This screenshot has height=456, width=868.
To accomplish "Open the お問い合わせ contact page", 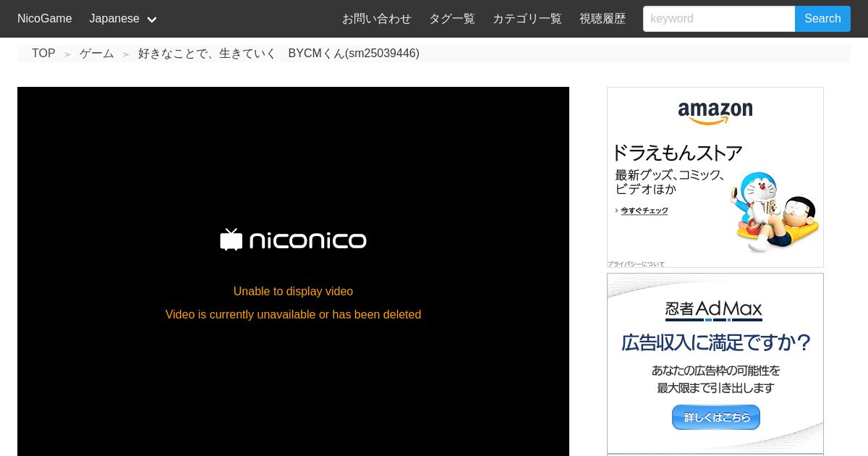I will pos(377,19).
